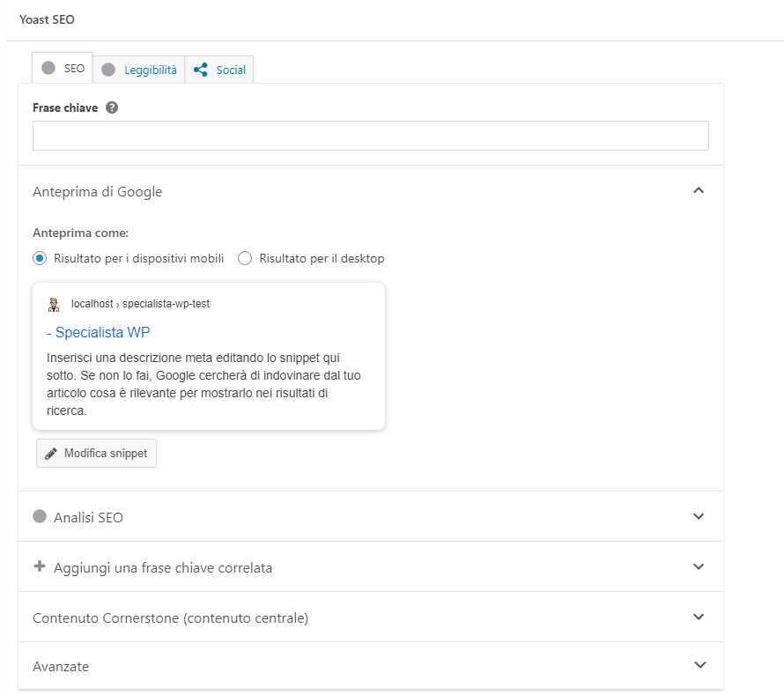Click the gray circle next to Analisi SEO
This screenshot has width=784, height=695.
39,517
